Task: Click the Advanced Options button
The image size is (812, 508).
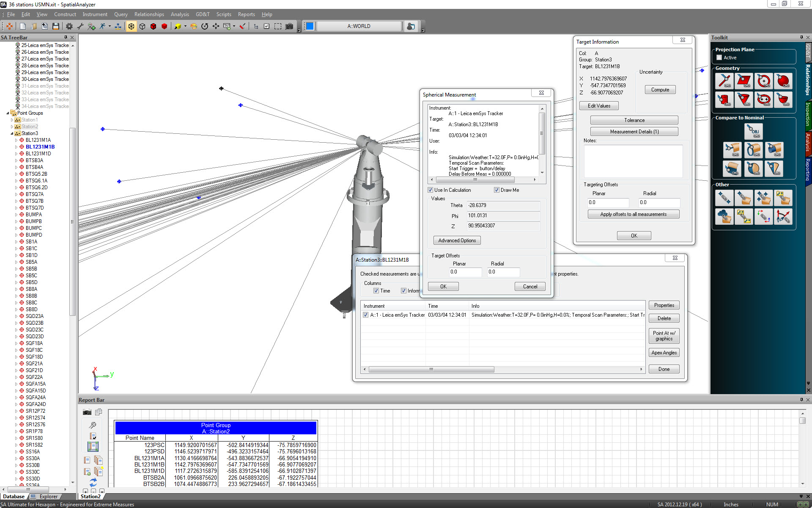Action: coord(457,240)
